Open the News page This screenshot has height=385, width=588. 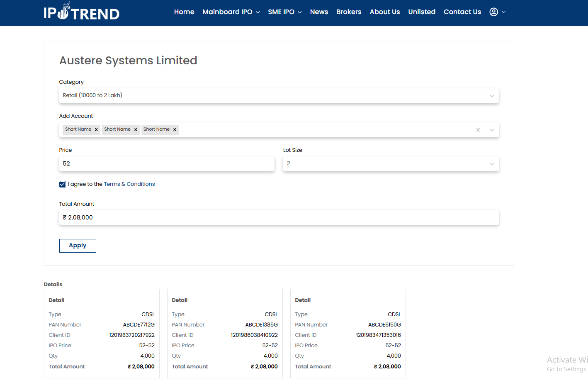(x=319, y=12)
